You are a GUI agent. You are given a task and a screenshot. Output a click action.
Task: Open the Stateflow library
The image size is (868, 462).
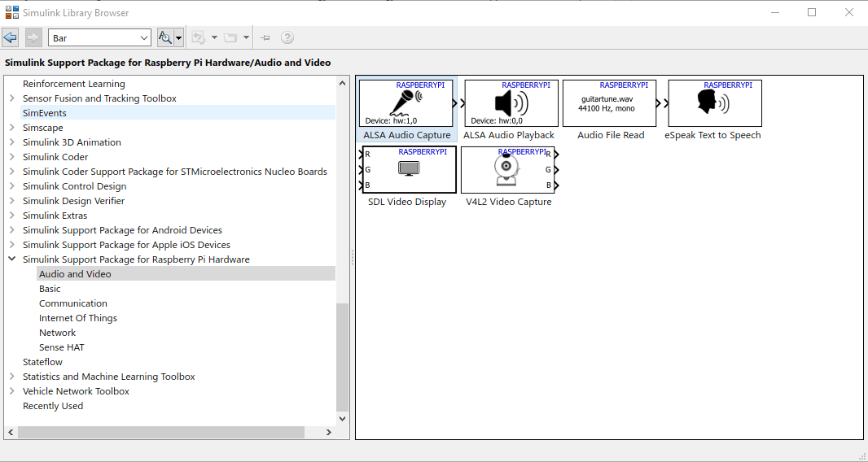pos(42,362)
